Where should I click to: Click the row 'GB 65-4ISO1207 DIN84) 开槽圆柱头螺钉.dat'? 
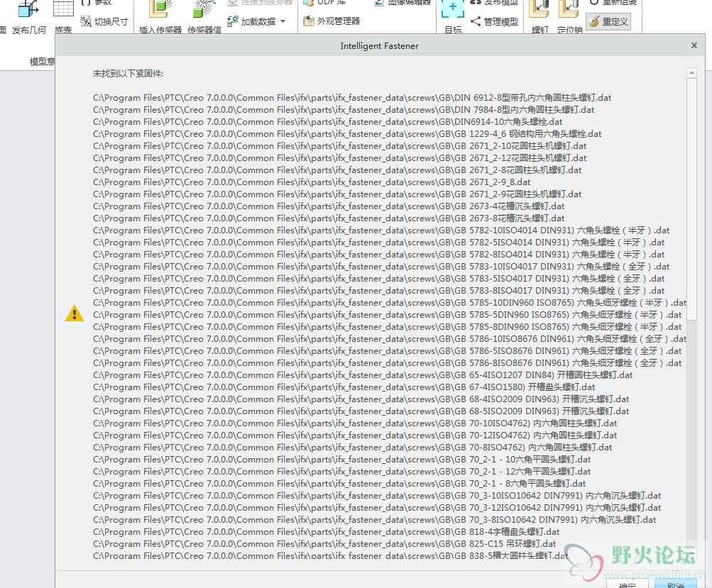[x=363, y=375]
